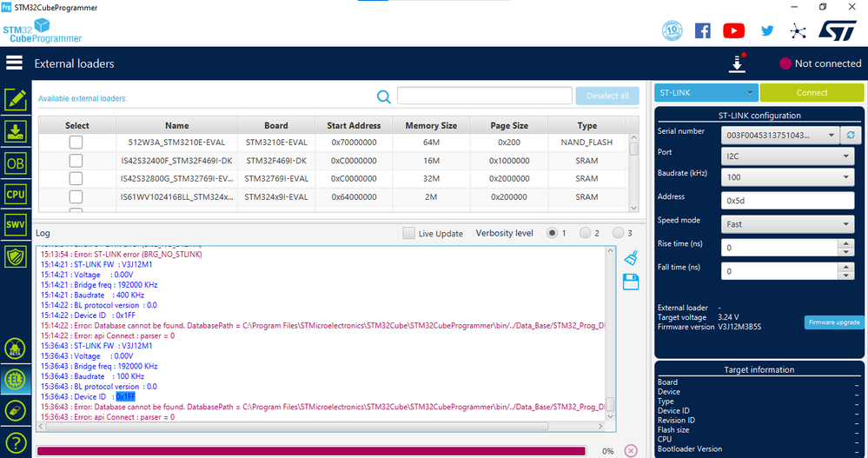
Task: Clear the log with broom icon
Action: 631,258
